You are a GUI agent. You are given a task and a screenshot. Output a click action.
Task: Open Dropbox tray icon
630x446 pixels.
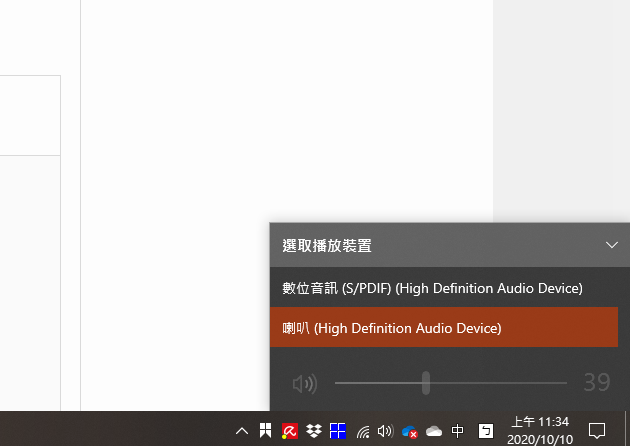click(314, 431)
